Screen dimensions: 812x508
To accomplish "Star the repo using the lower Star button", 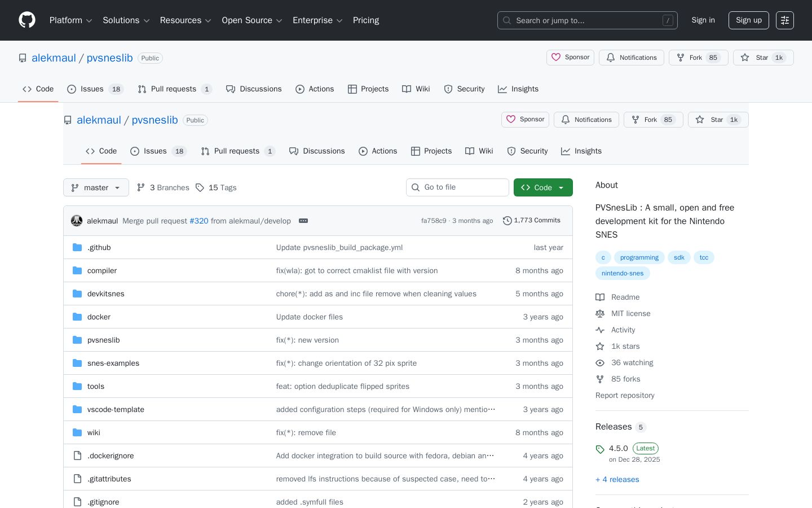I will 718,120.
